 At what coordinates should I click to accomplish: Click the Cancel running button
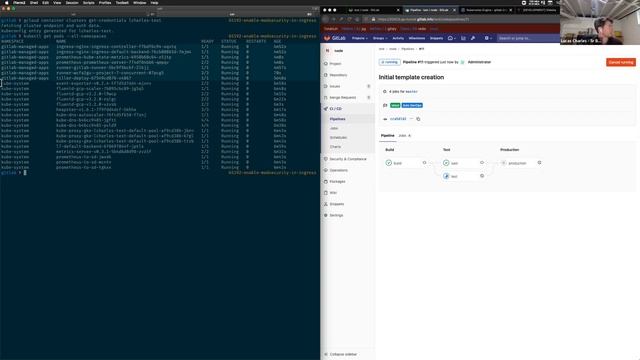(x=621, y=62)
